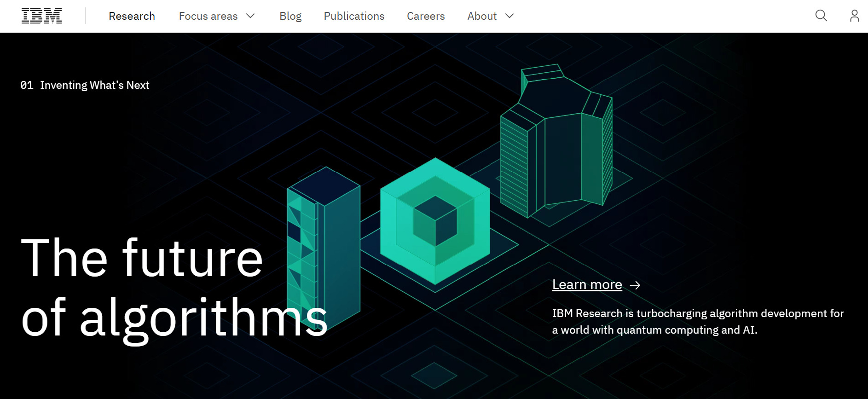Screen dimensions: 868x399
Task: Click the arrow next to Learn more
Action: click(635, 285)
